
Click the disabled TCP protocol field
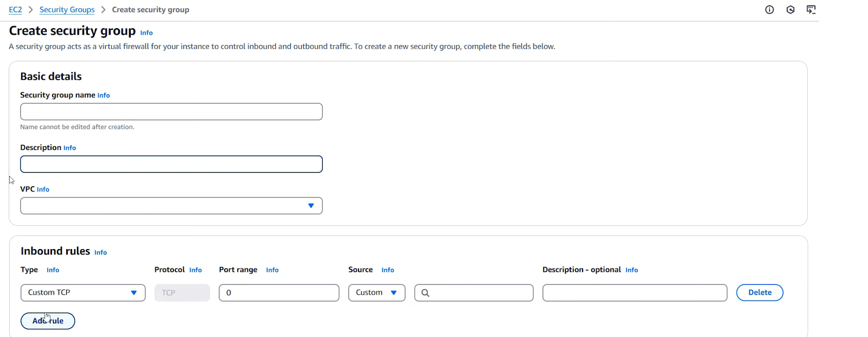coord(182,293)
